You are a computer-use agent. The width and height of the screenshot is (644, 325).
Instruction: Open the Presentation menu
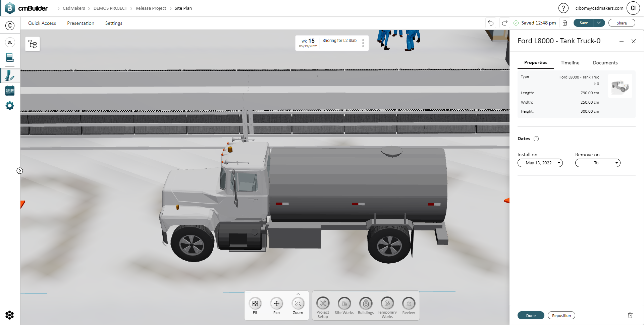80,23
